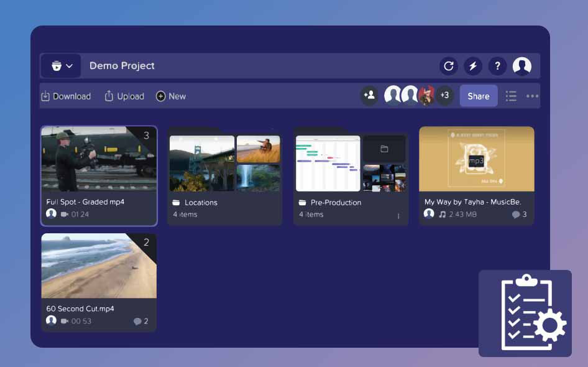Refresh the Demo Project view
588x367 pixels.
tap(448, 66)
